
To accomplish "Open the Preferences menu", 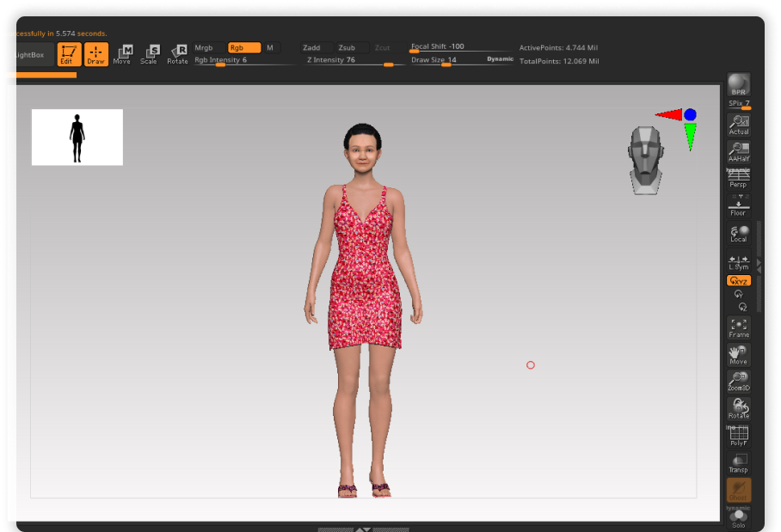I will pyautogui.click(x=461, y=6).
